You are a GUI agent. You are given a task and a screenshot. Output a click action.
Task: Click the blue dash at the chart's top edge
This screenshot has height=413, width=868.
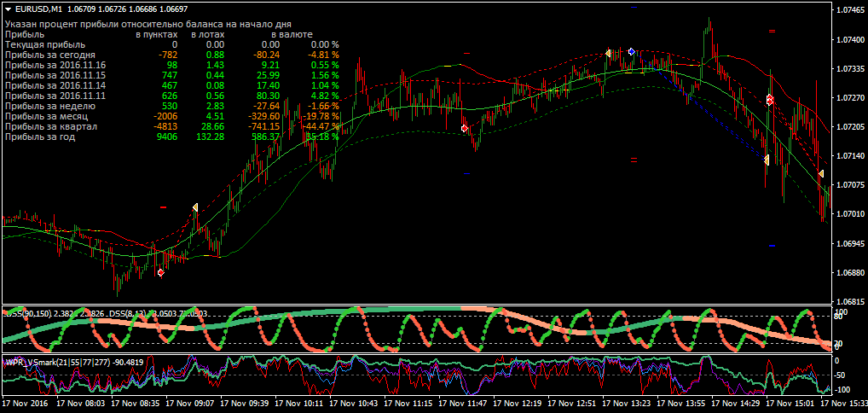click(634, 7)
